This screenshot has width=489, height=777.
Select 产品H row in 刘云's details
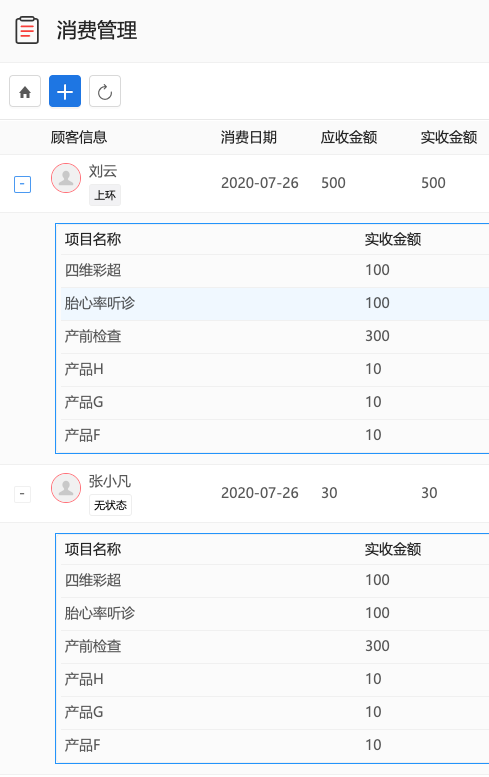(x=275, y=370)
